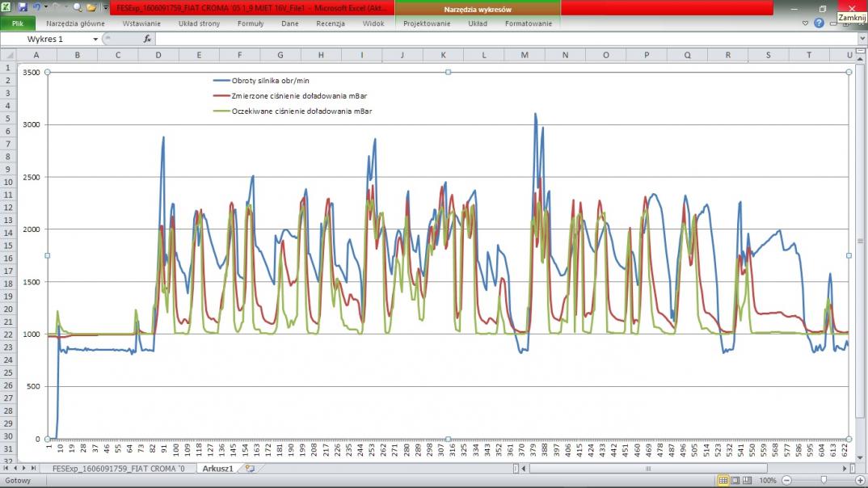Click horizontal scrollbar right arrow

(x=845, y=468)
